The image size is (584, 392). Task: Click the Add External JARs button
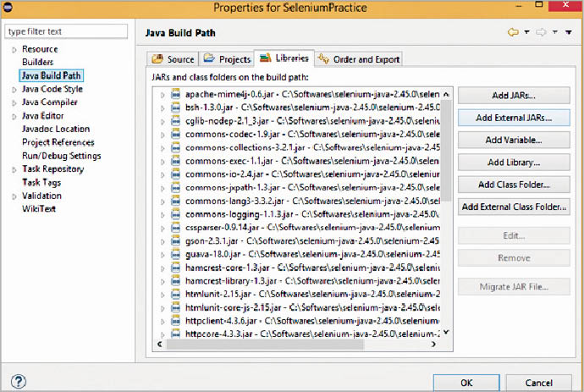pos(514,117)
